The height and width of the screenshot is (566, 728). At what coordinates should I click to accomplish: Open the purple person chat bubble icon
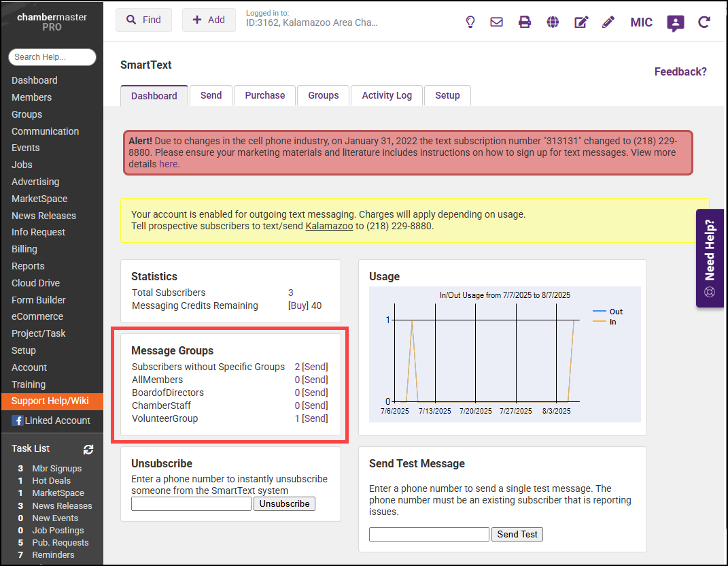point(675,23)
